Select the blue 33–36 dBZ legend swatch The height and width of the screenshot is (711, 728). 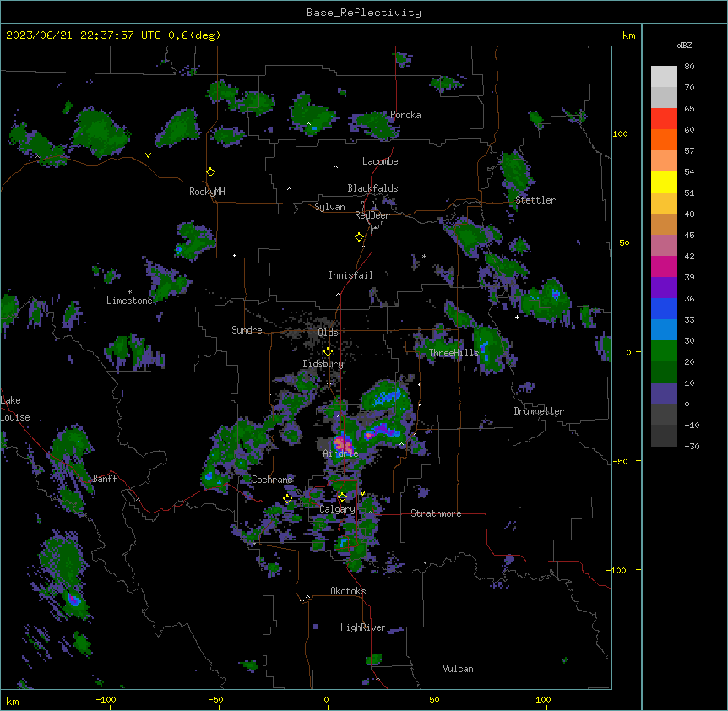pos(664,308)
